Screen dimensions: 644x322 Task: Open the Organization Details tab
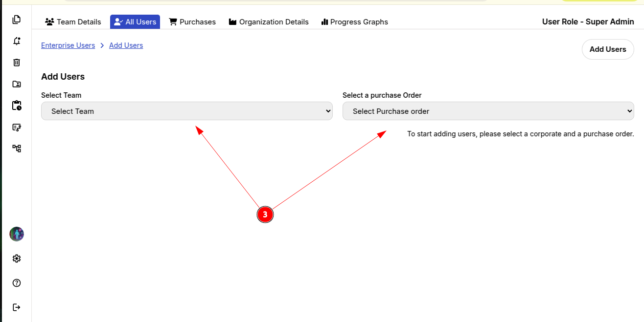[x=269, y=22]
